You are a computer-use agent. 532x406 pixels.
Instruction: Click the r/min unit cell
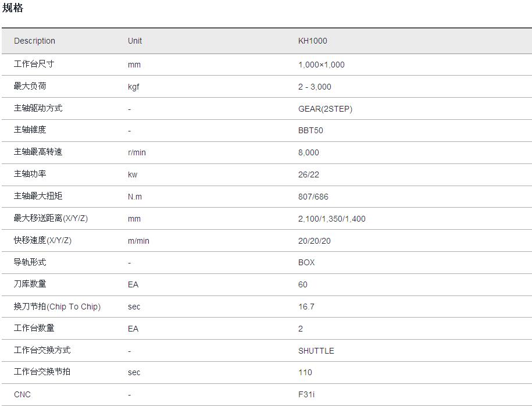[137, 152]
